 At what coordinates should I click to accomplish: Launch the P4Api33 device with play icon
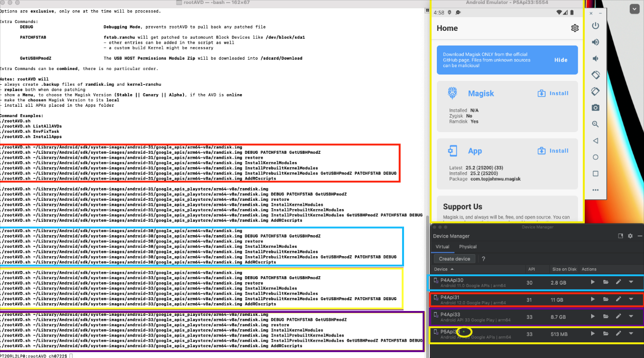(x=593, y=317)
